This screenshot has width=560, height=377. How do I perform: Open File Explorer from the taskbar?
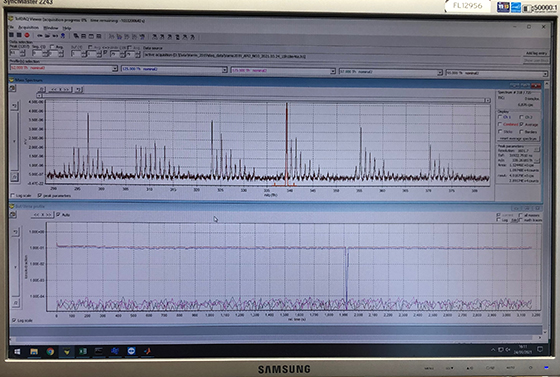[x=34, y=352]
